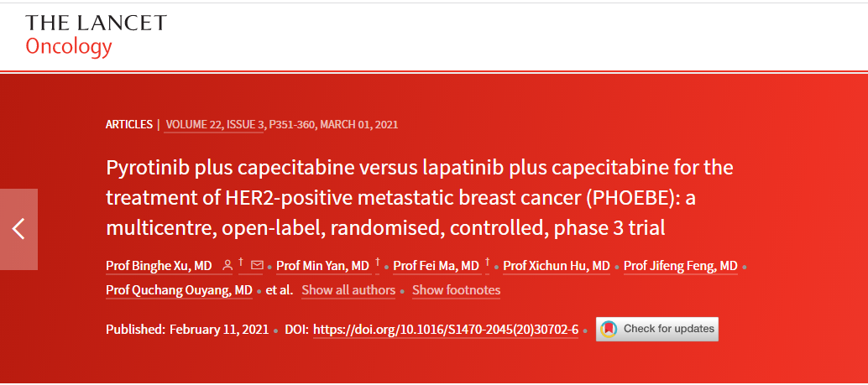
Task: Click the dagger footnote next to Binghe Xu's profile icon
Action: pyautogui.click(x=242, y=263)
